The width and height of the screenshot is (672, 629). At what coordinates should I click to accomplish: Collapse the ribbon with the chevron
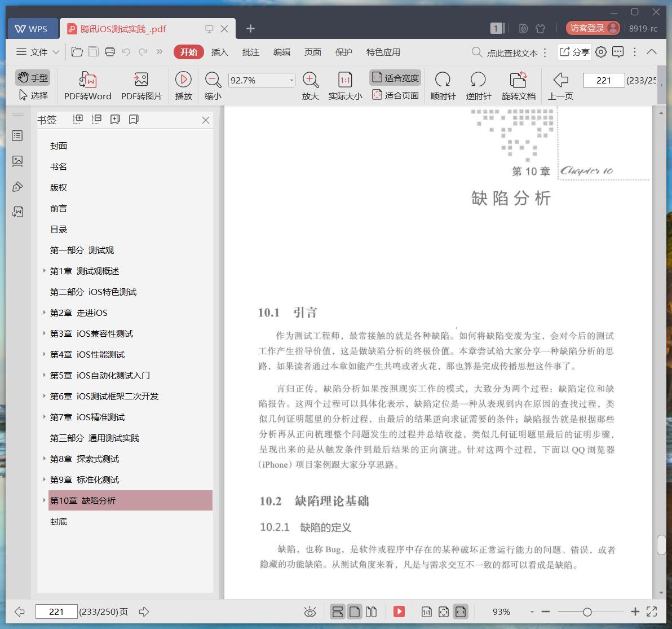652,52
